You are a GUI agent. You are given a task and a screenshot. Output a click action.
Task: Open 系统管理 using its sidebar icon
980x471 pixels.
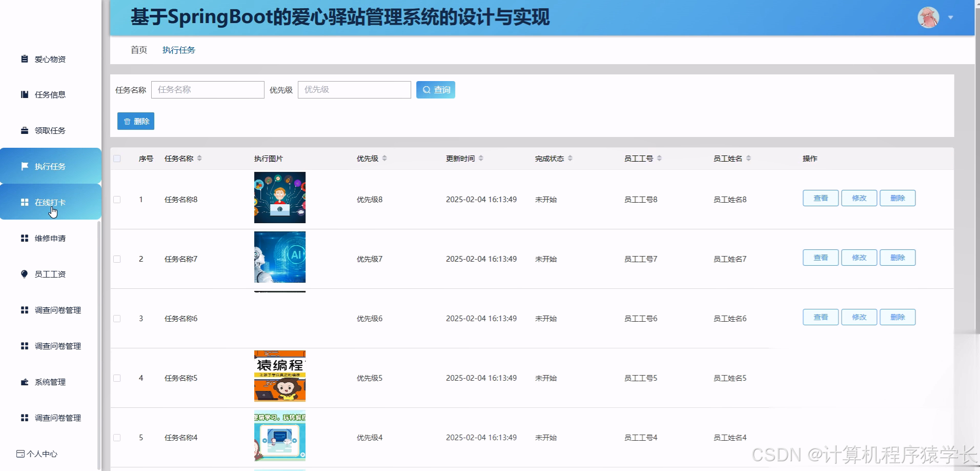coord(24,382)
